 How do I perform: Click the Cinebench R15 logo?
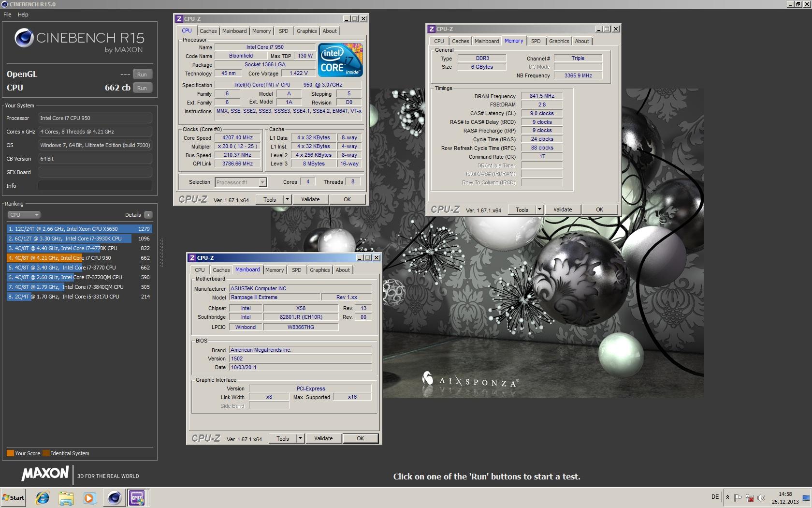click(x=79, y=41)
